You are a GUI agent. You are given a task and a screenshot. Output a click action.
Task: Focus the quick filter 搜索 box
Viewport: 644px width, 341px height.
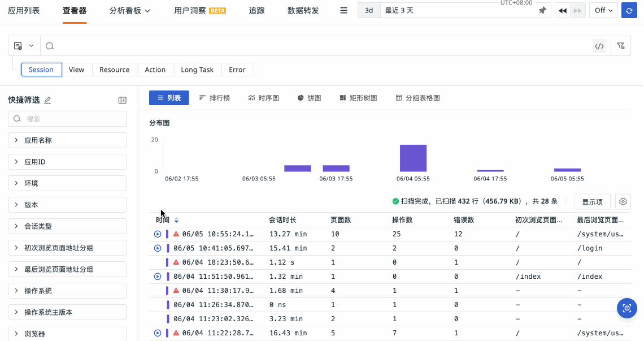(x=67, y=119)
